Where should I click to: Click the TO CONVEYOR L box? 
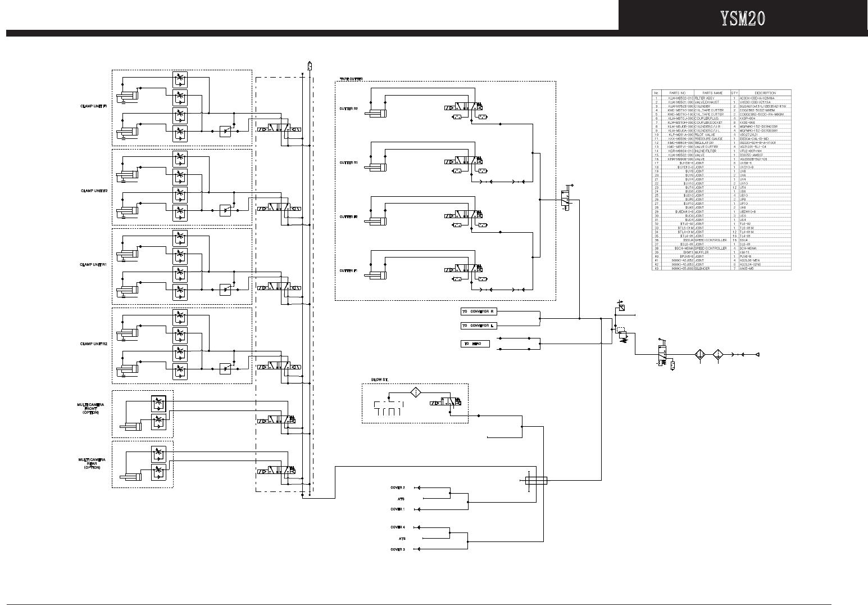click(x=479, y=326)
